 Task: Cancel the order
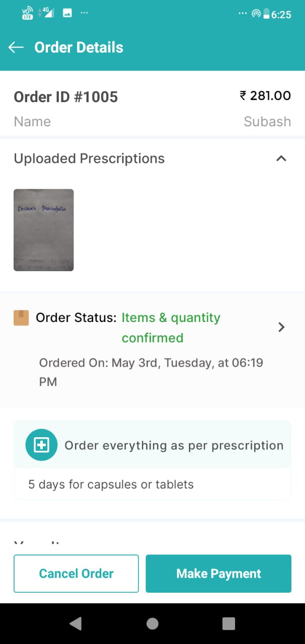pyautogui.click(x=76, y=574)
